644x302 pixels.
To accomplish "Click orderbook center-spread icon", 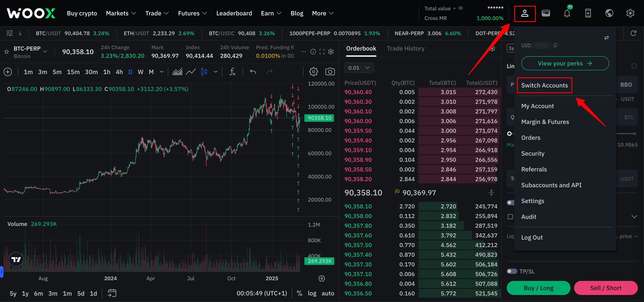I will point(491,193).
